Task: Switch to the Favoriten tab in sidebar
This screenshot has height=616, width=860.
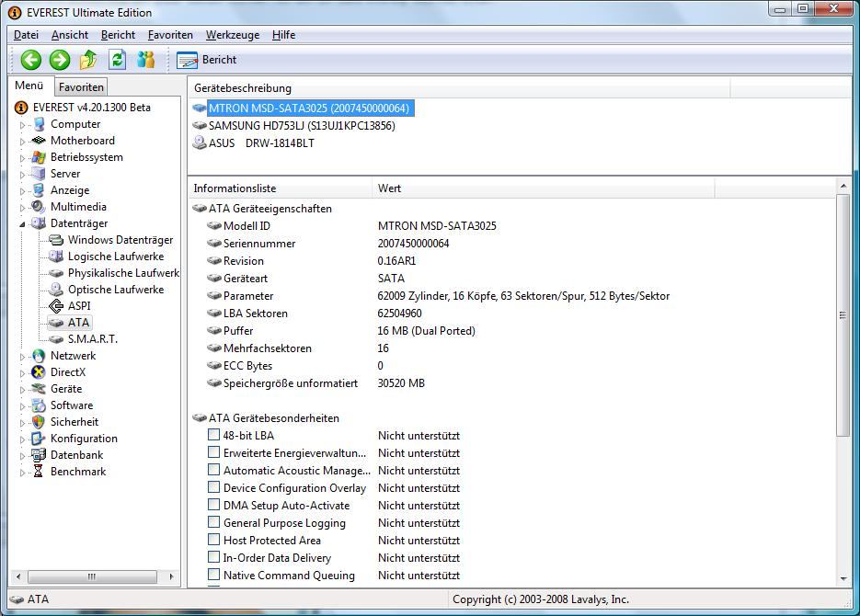Action: (81, 87)
